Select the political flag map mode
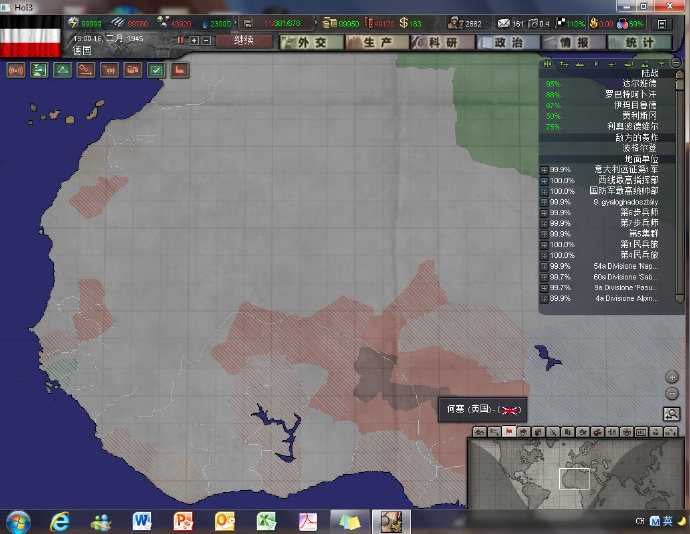This screenshot has height=534, width=690. pyautogui.click(x=509, y=432)
